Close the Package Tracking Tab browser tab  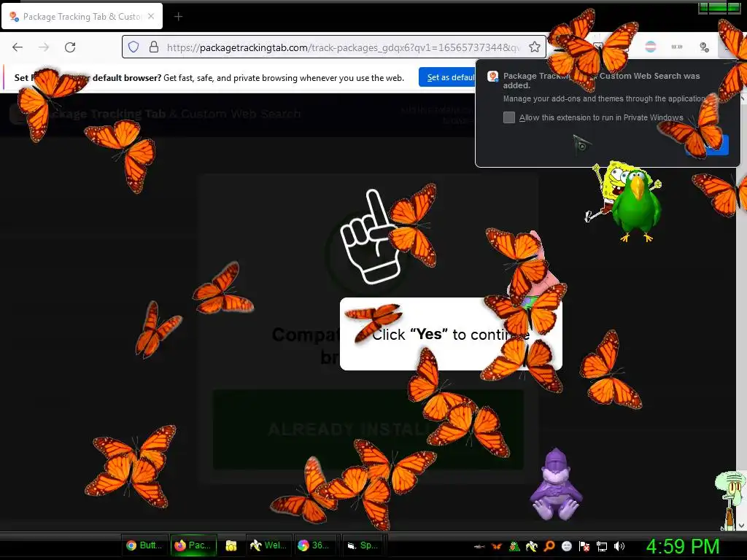(151, 16)
